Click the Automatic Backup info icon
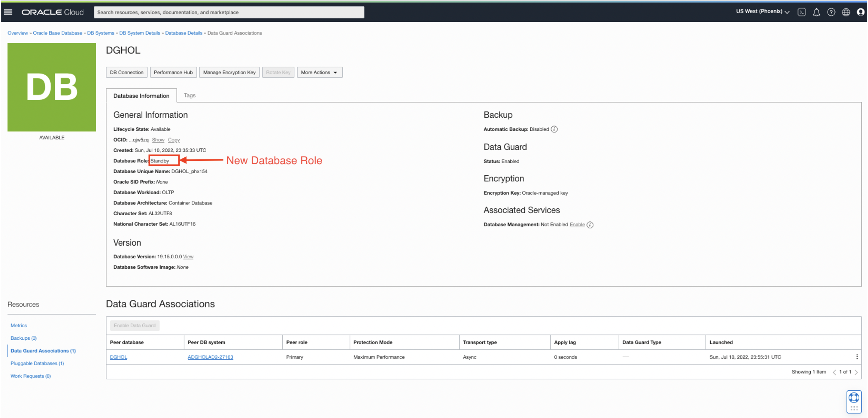The width and height of the screenshot is (868, 418). tap(554, 129)
